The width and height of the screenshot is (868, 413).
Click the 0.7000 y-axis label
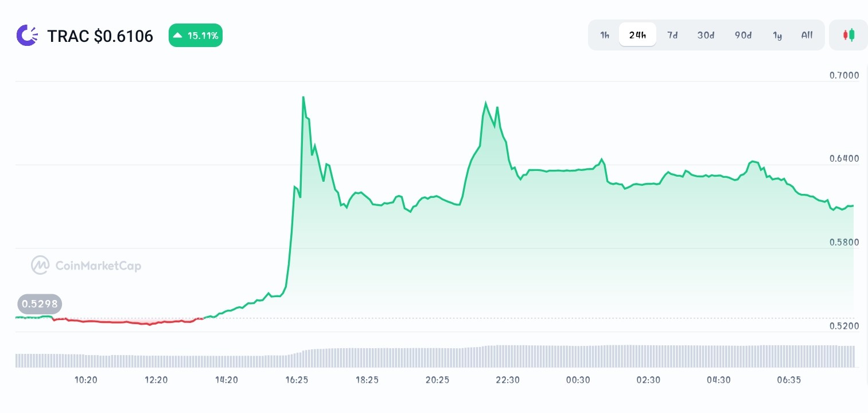(844, 76)
